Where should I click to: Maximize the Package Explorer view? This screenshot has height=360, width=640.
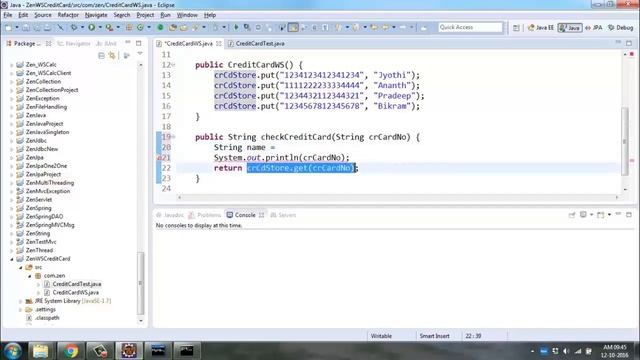138,43
